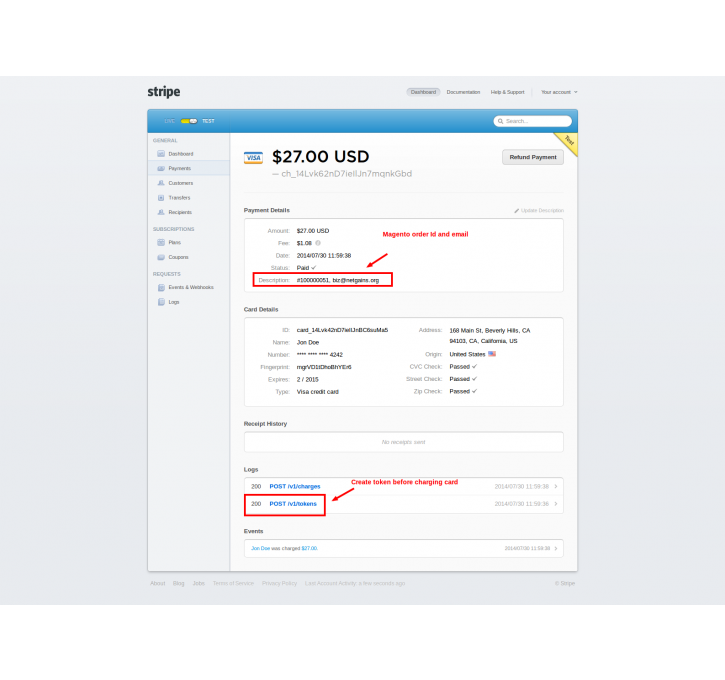The width and height of the screenshot is (725, 680).
Task: Click the Events & Webhooks sidebar icon
Action: pos(161,288)
